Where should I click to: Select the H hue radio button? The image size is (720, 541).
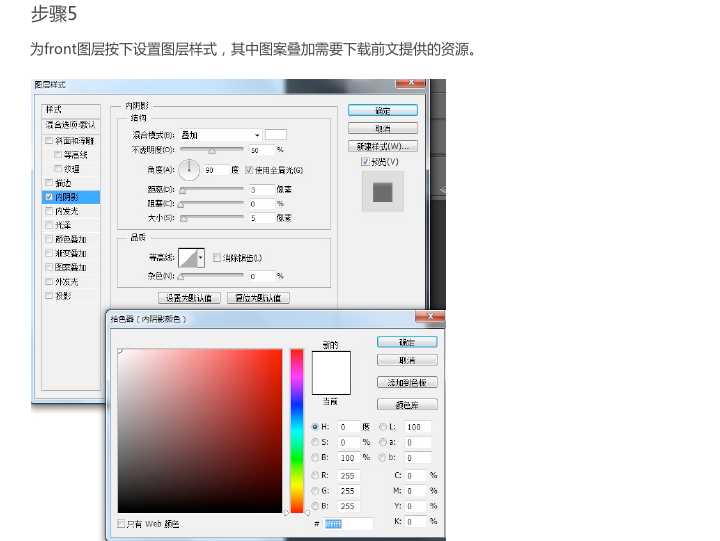coord(316,427)
